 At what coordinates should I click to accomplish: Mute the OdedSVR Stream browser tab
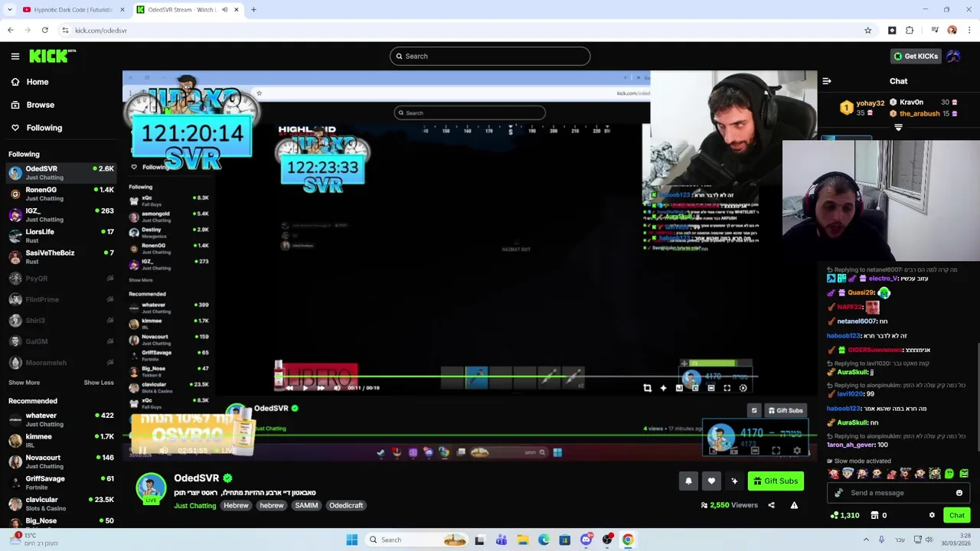click(224, 10)
